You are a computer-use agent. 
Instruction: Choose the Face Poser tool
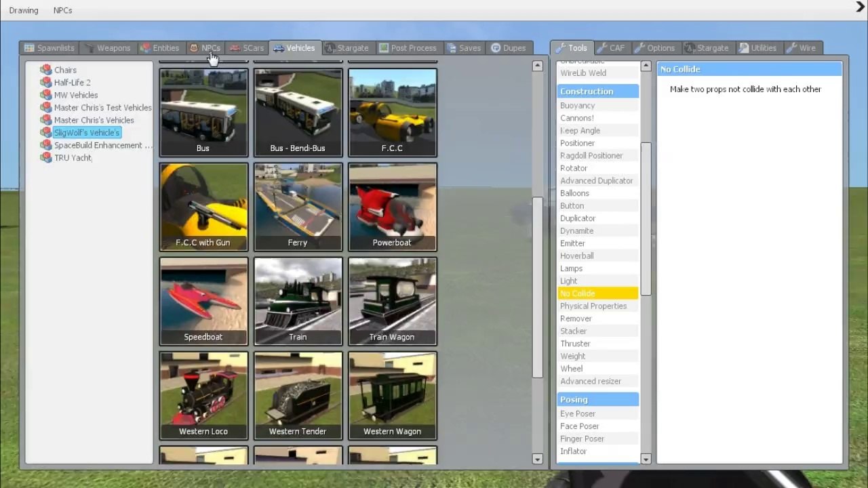598,426
